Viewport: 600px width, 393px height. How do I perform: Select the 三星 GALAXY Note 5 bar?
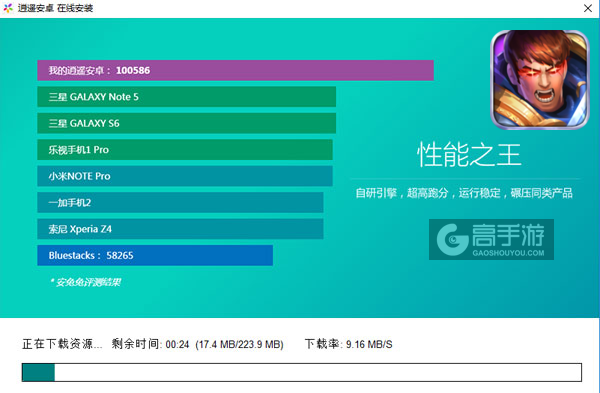[186, 97]
